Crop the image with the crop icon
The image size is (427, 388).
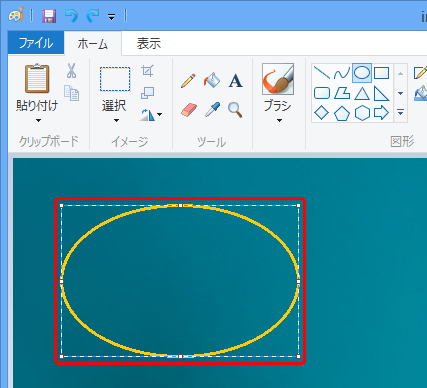(x=147, y=71)
